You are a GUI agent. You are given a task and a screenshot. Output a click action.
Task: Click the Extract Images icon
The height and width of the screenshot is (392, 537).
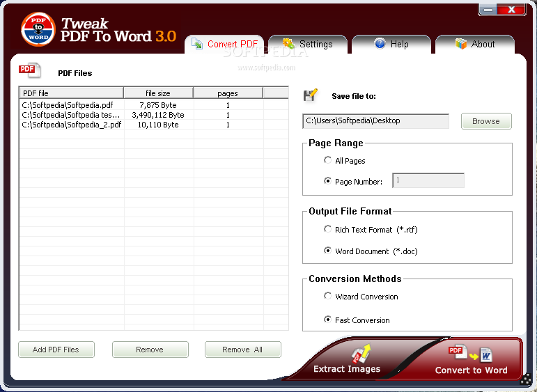[x=361, y=354]
